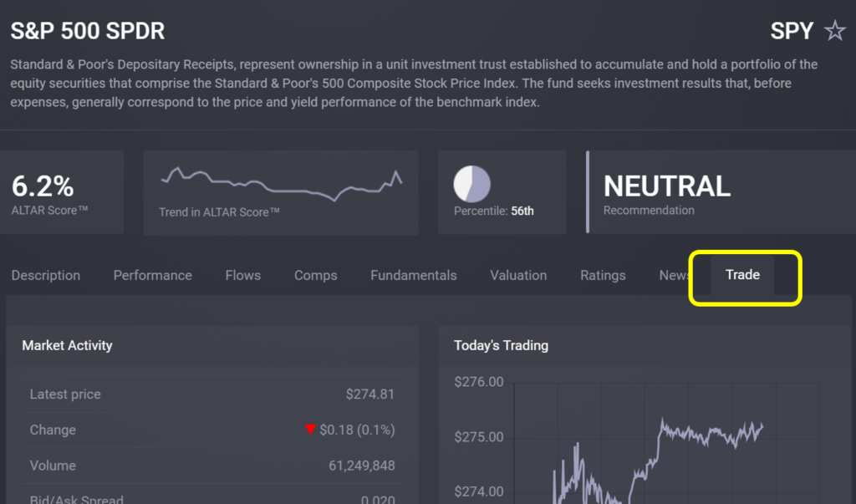Click the Change value $0.18 (0.1%)
The height and width of the screenshot is (504, 856).
click(x=357, y=430)
